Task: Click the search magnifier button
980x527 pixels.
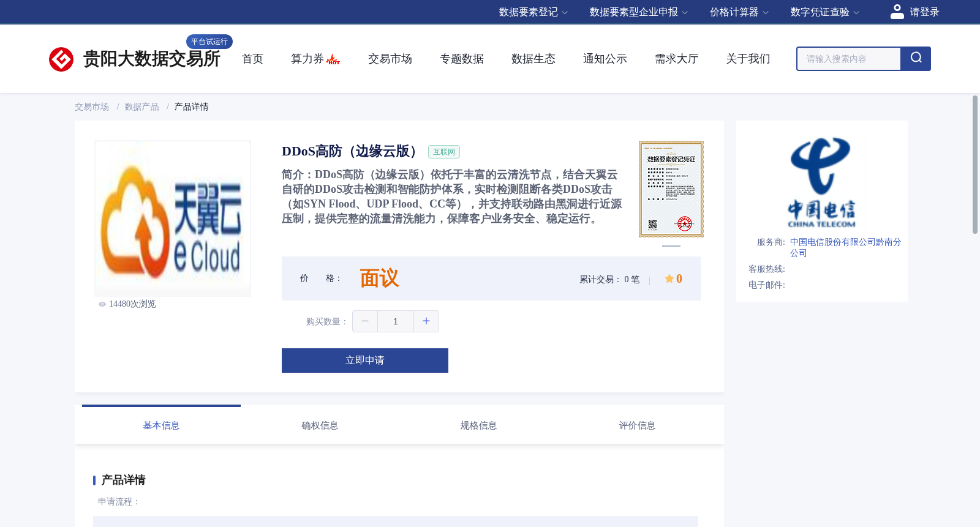Action: click(x=916, y=59)
